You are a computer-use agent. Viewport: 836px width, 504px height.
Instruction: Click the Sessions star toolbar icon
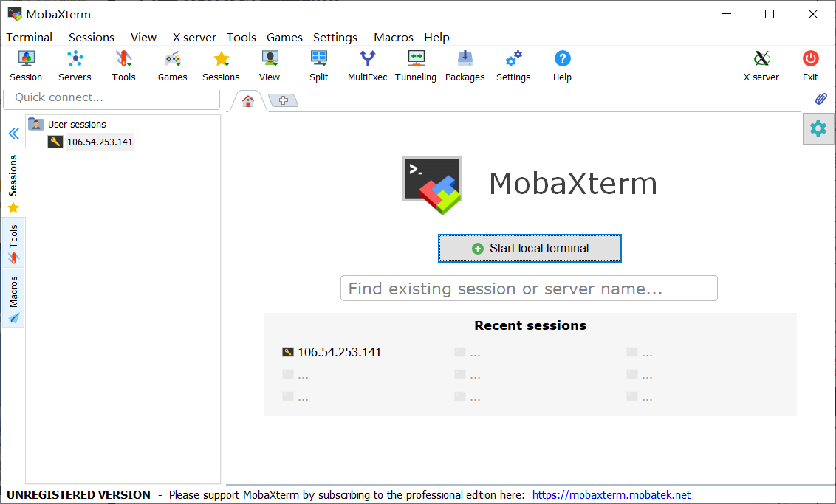point(221,66)
